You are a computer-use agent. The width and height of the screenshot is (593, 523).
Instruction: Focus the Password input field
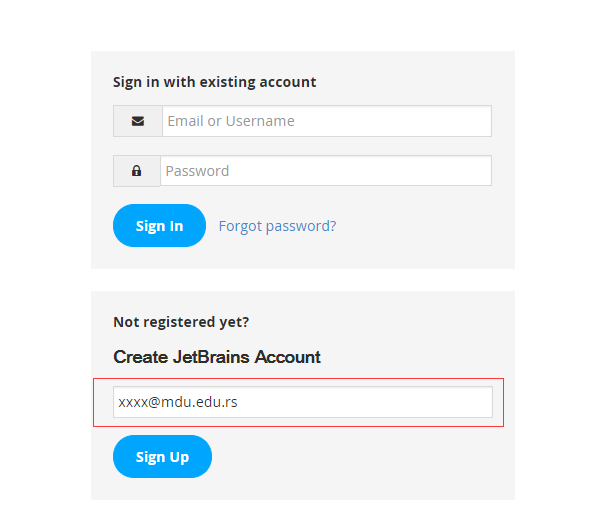pyautogui.click(x=326, y=171)
